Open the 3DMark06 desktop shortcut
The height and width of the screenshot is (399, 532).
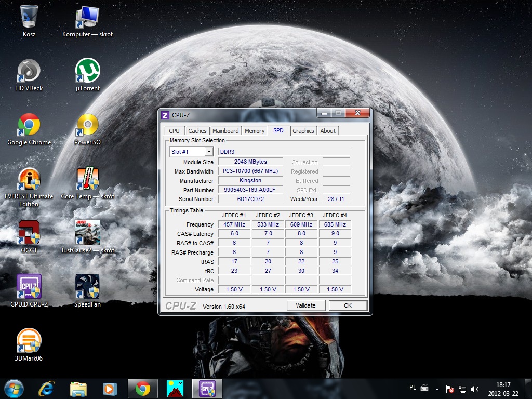pos(29,341)
